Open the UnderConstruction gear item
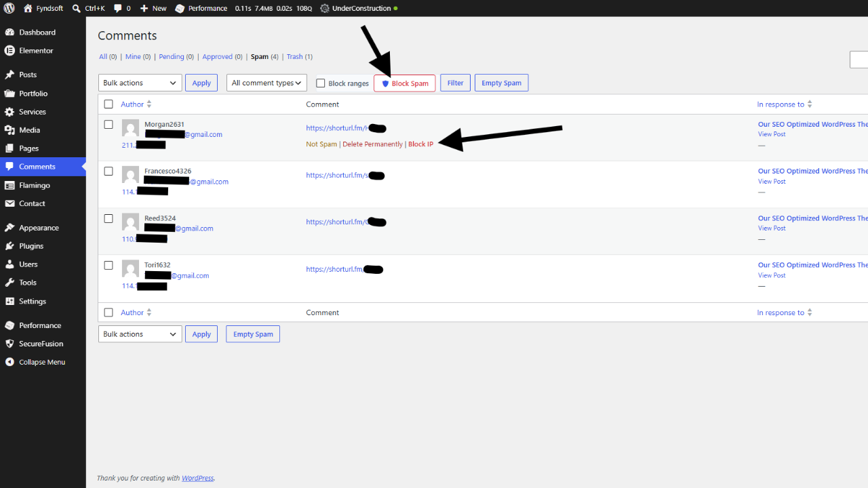Image resolution: width=868 pixels, height=488 pixels. pos(325,8)
